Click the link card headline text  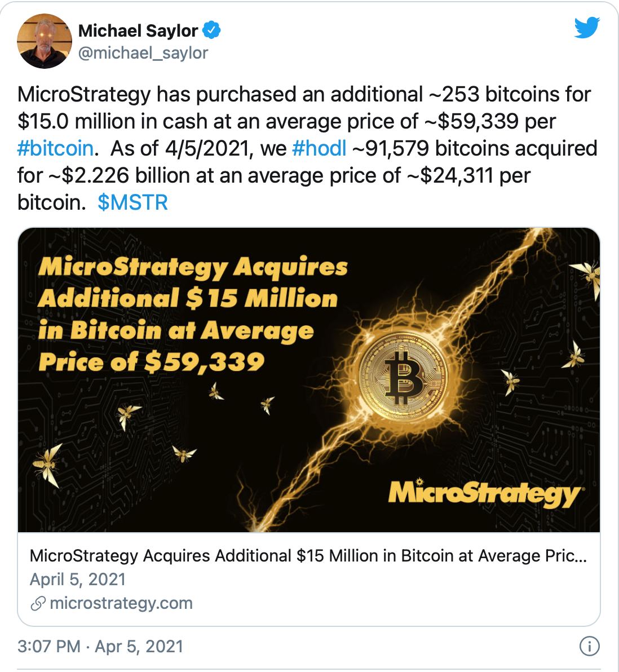point(308,556)
